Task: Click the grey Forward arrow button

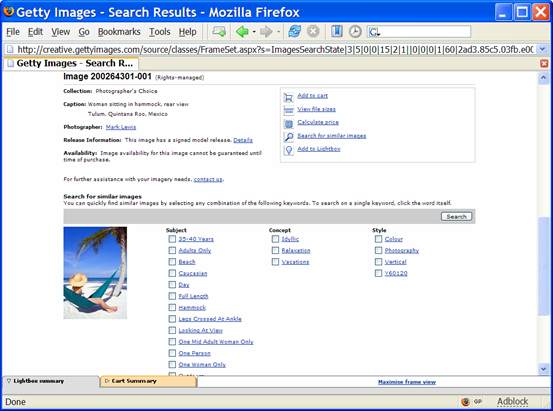Action: (x=266, y=32)
